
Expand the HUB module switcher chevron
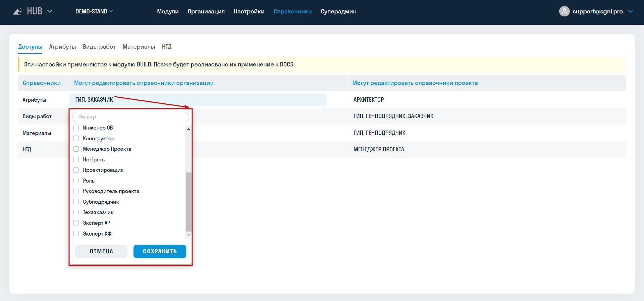click(50, 11)
